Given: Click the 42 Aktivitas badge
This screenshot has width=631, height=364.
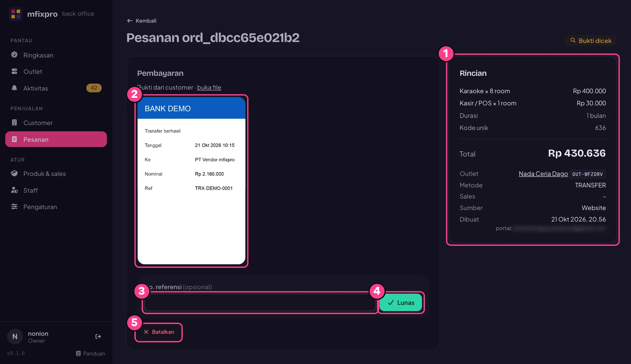Looking at the screenshot, I should tap(94, 88).
